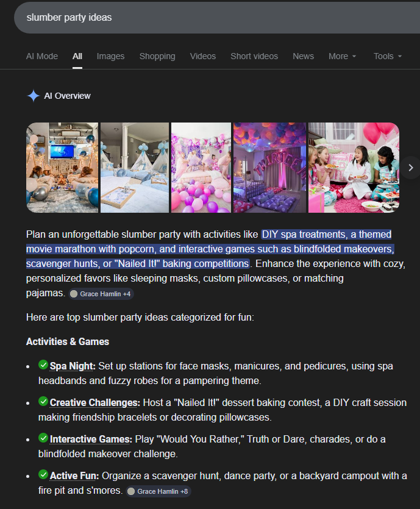Screen dimensions: 420x509
Task: Open the Short videos tab
Action: [254, 56]
